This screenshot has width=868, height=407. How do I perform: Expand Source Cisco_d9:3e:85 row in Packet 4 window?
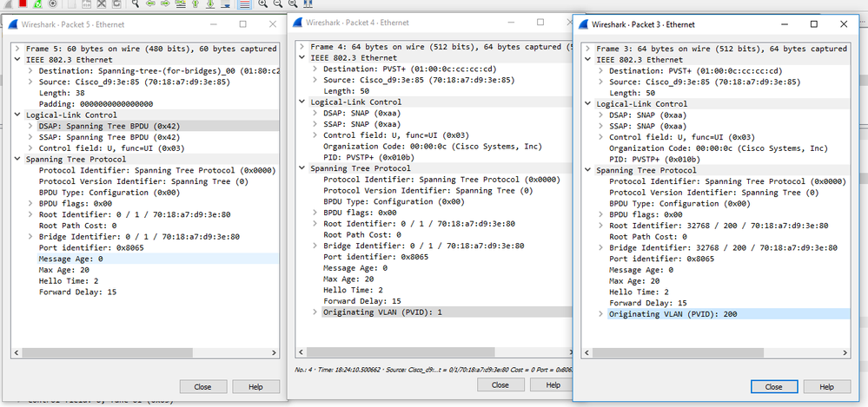[315, 80]
